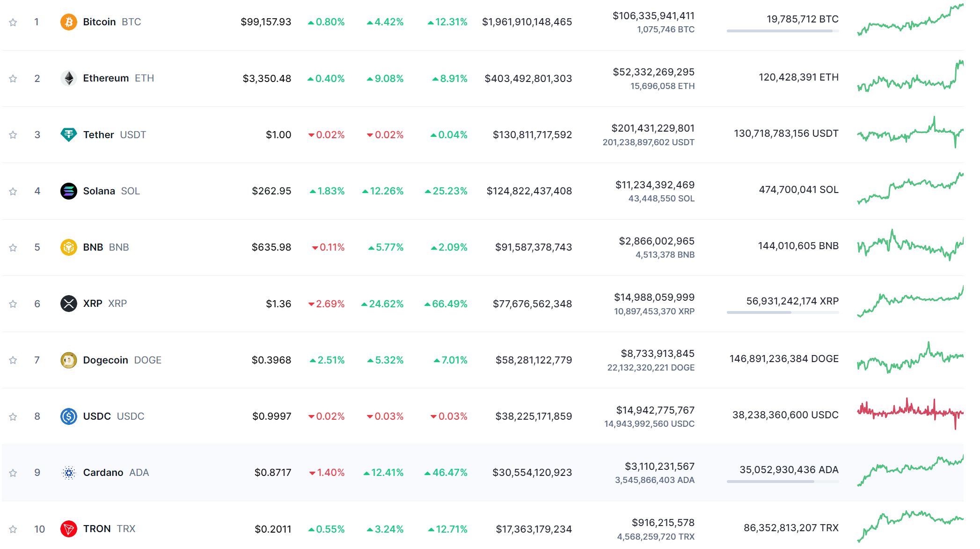This screenshot has width=980, height=549.
Task: Click Ethereum's market cap value
Action: [528, 79]
